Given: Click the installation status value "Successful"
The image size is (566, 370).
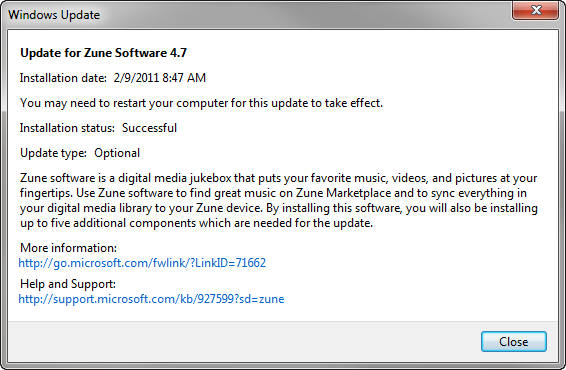Looking at the screenshot, I should pos(149,128).
